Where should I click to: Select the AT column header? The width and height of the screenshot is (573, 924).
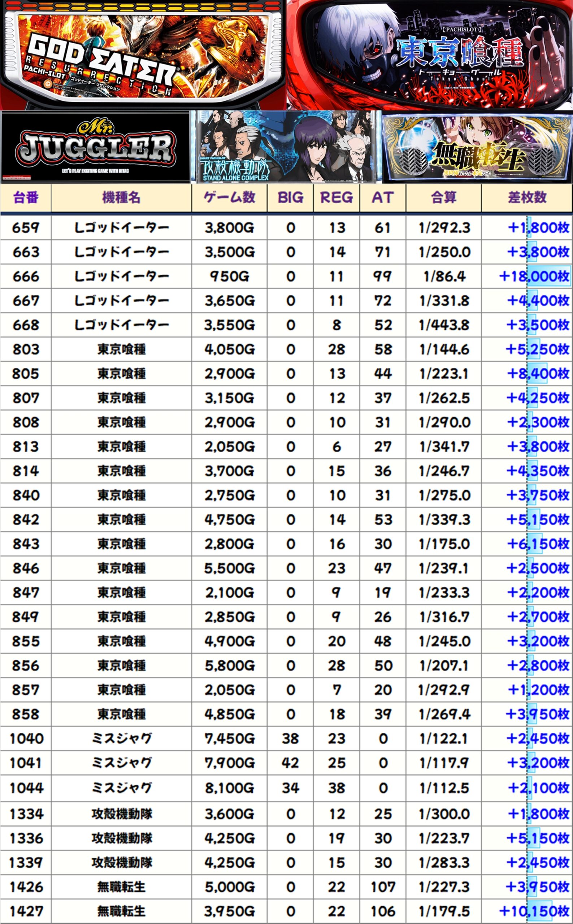point(383,198)
